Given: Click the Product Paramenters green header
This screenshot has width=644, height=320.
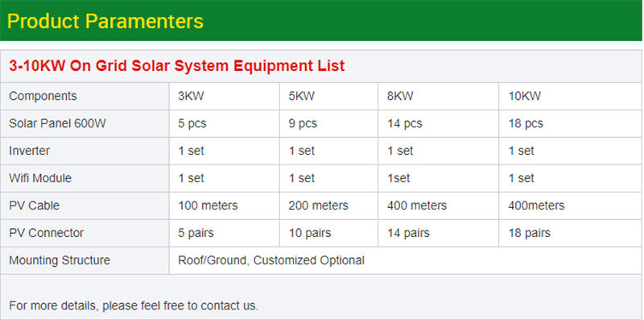Looking at the screenshot, I should tap(320, 21).
